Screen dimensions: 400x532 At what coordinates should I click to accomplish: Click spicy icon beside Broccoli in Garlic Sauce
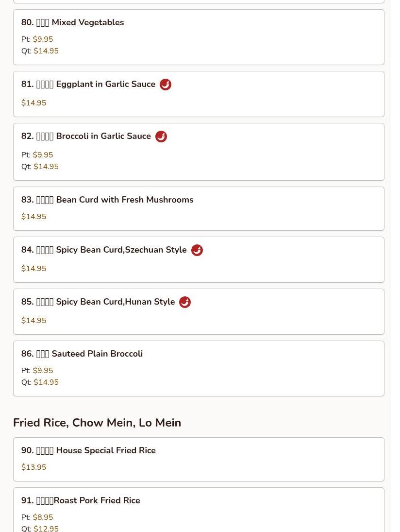click(161, 137)
